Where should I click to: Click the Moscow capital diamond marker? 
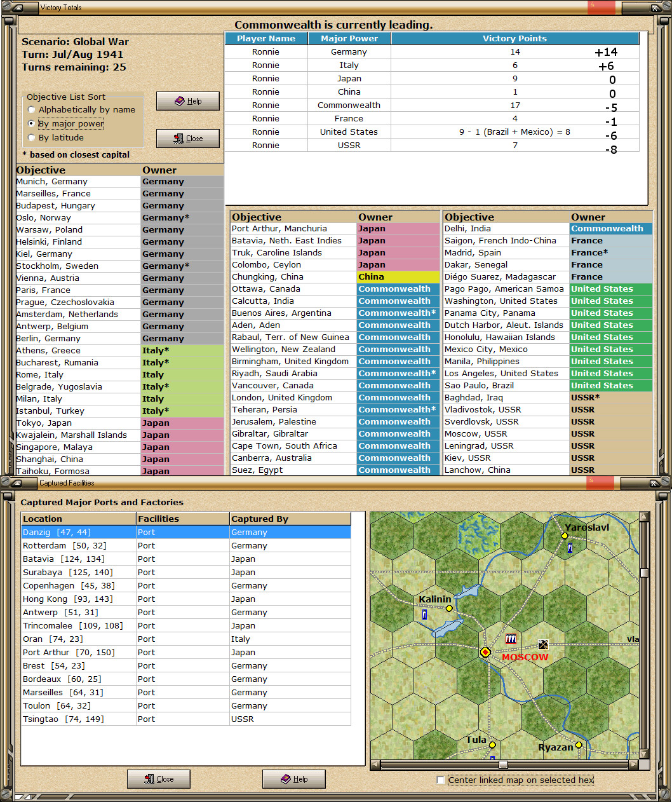485,652
